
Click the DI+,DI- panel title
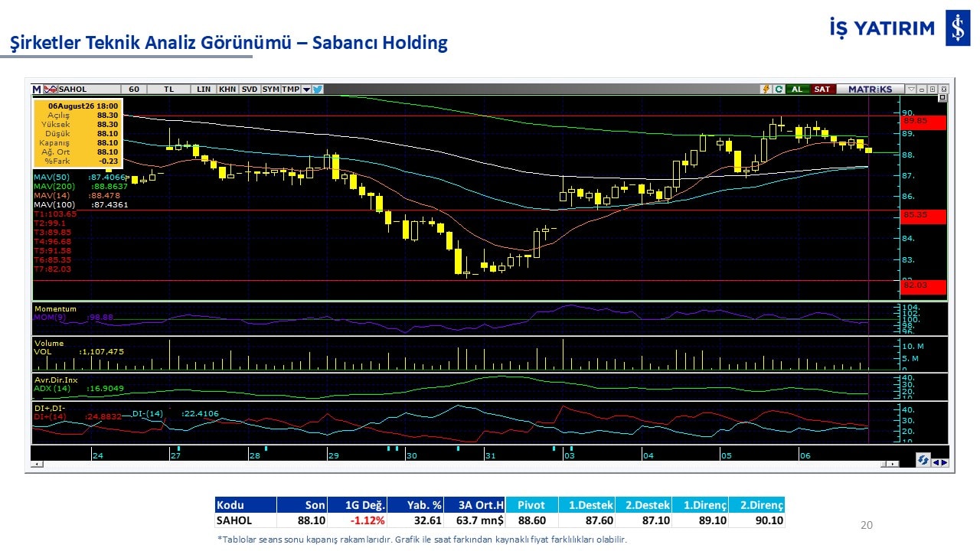(x=50, y=408)
